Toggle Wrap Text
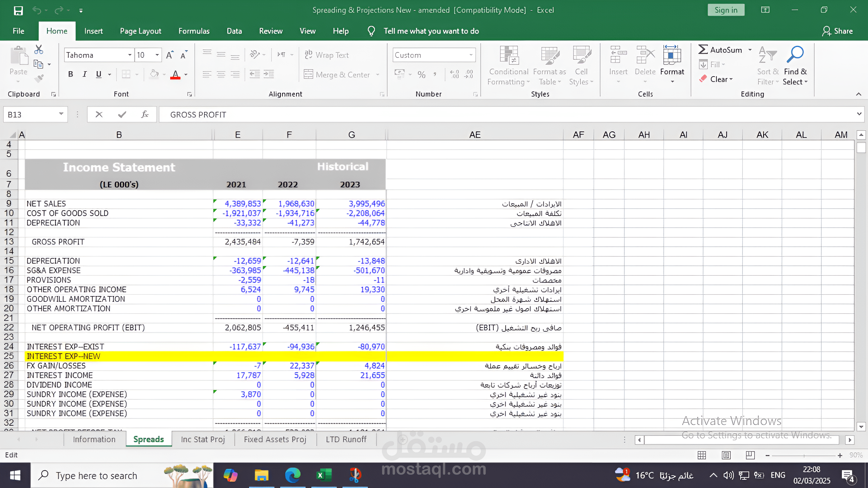The height and width of the screenshot is (488, 868). (327, 55)
